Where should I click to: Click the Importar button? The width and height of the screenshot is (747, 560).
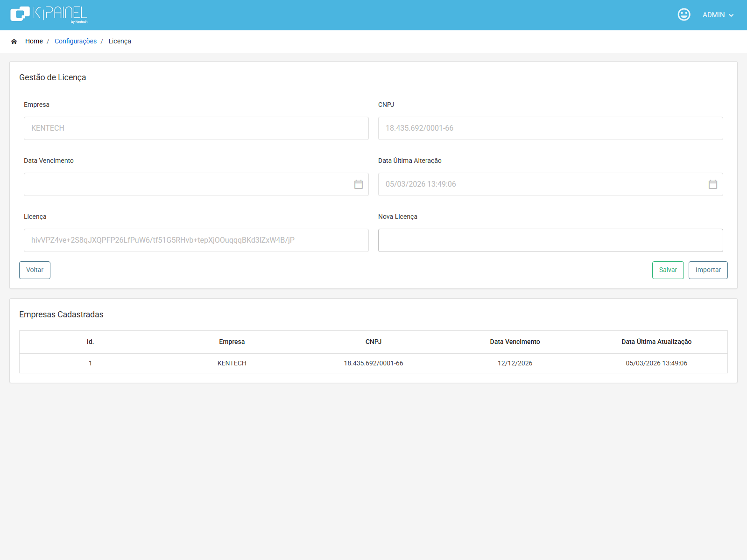708,270
